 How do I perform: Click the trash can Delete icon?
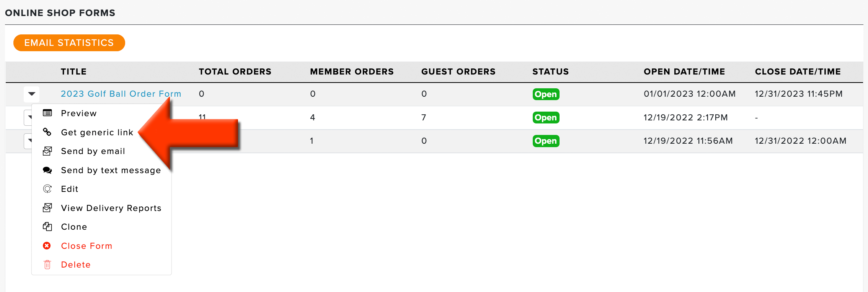[47, 264]
